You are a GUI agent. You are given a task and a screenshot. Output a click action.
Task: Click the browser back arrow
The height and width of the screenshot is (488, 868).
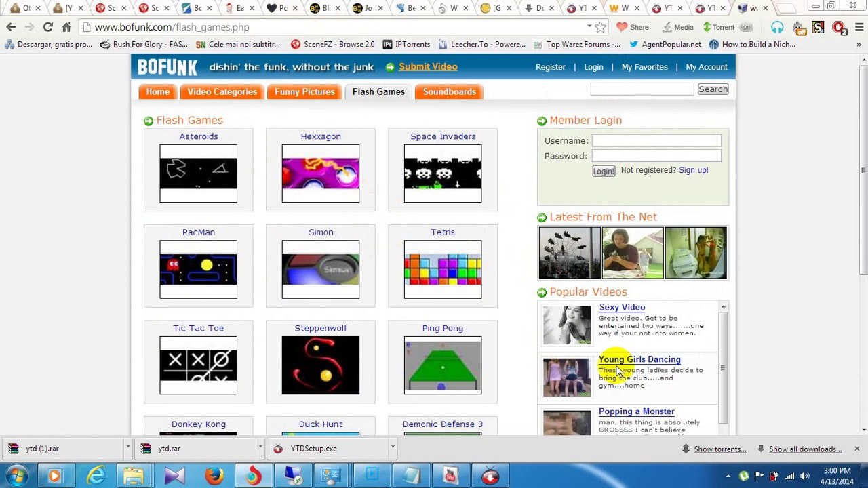(x=11, y=27)
